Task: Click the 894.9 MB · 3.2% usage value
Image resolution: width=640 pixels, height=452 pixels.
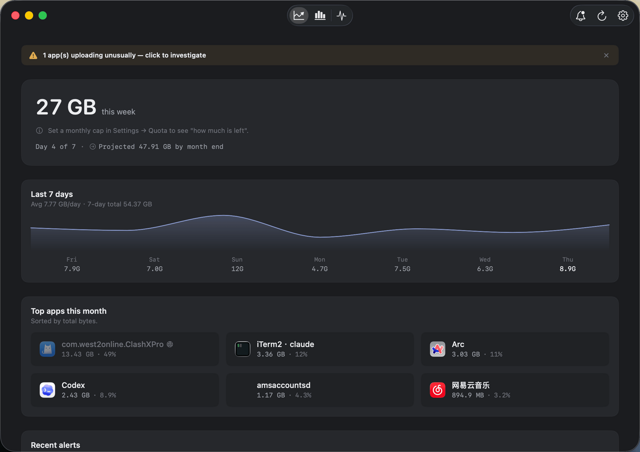Action: click(480, 395)
